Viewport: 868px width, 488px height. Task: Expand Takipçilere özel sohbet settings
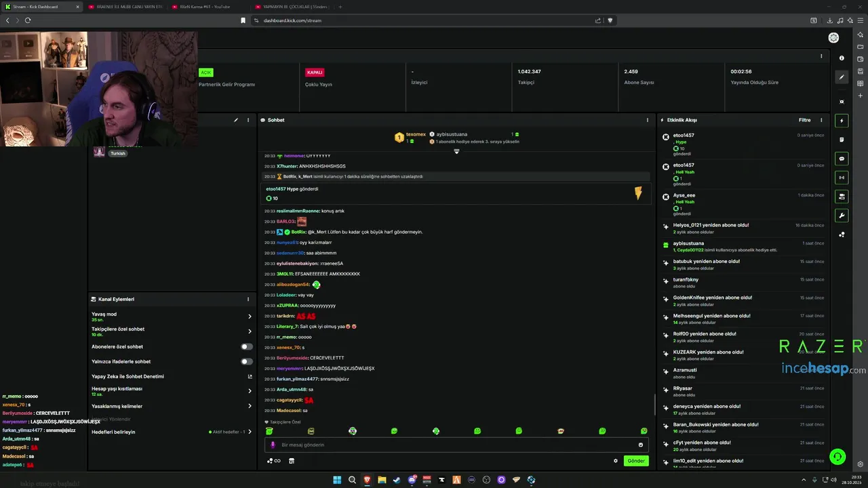tap(171, 331)
